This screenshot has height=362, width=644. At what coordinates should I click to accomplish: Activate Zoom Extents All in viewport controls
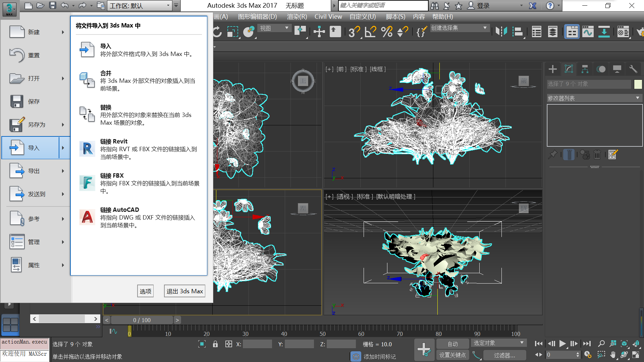[636, 344]
